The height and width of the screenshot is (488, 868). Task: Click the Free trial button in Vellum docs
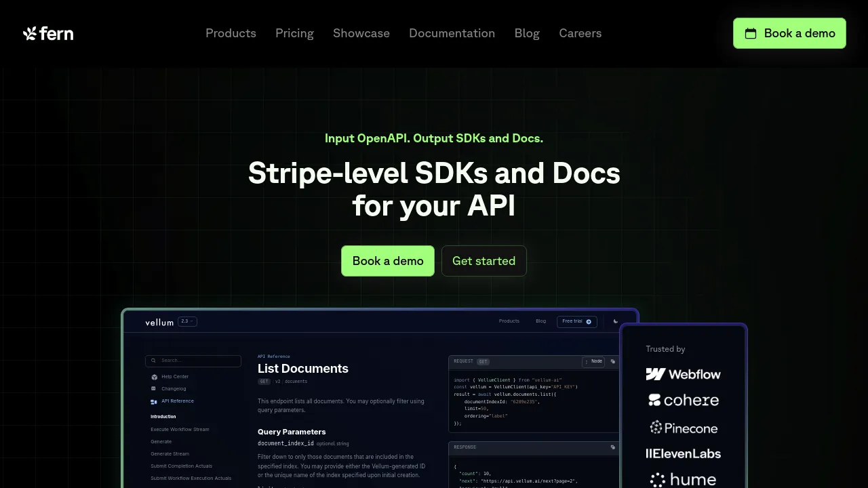coord(577,322)
